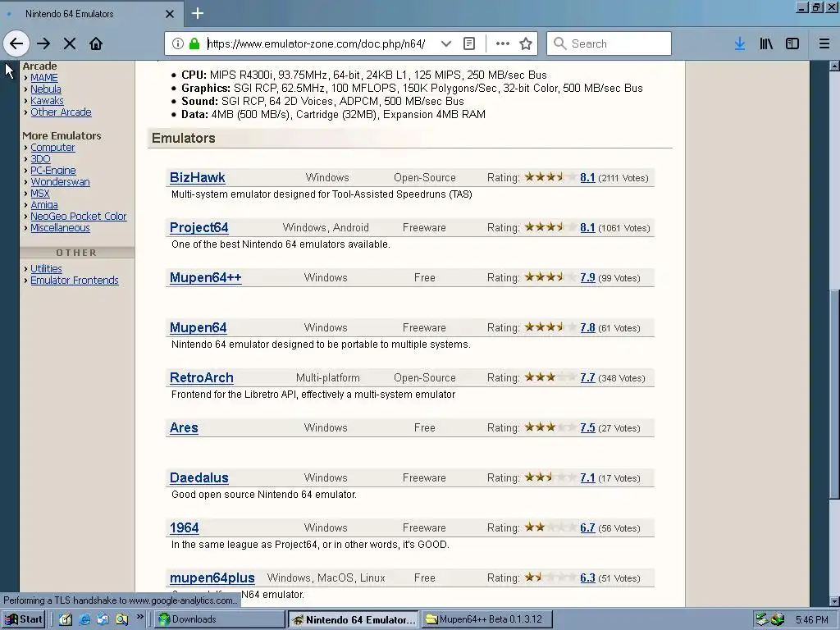Screen dimensions: 840x630
Task: Open the RetroArch emulator page
Action: pos(202,377)
